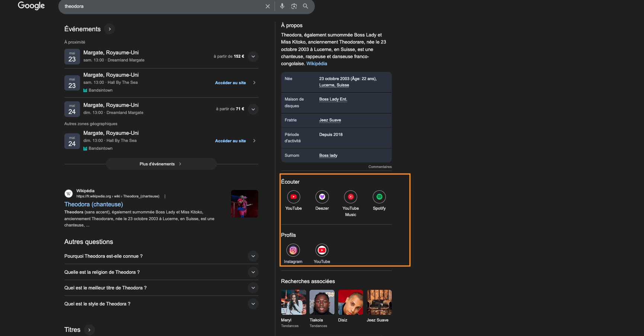Click Bandsintown source under May 24 event

pos(98,148)
